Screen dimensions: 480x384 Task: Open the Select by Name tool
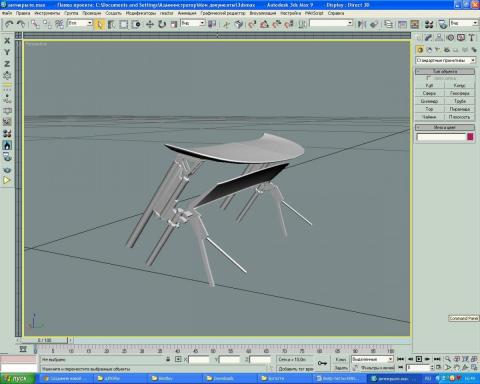(111, 24)
